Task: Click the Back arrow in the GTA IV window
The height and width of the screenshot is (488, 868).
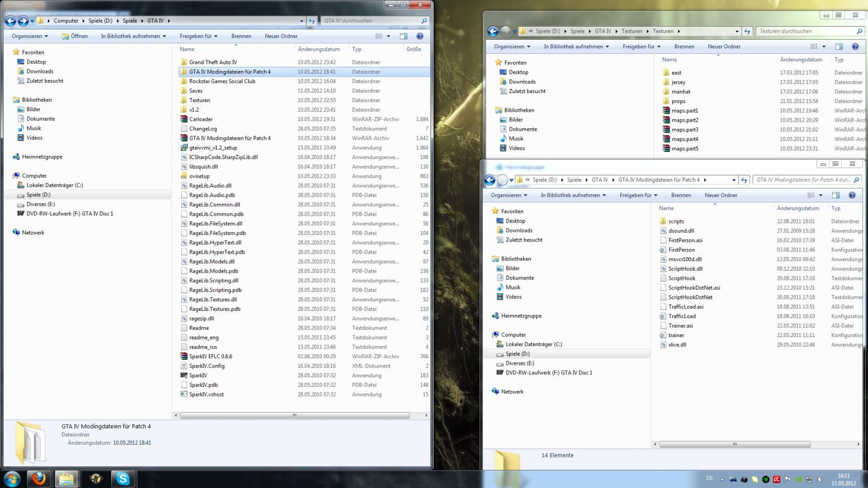Action: (x=10, y=21)
